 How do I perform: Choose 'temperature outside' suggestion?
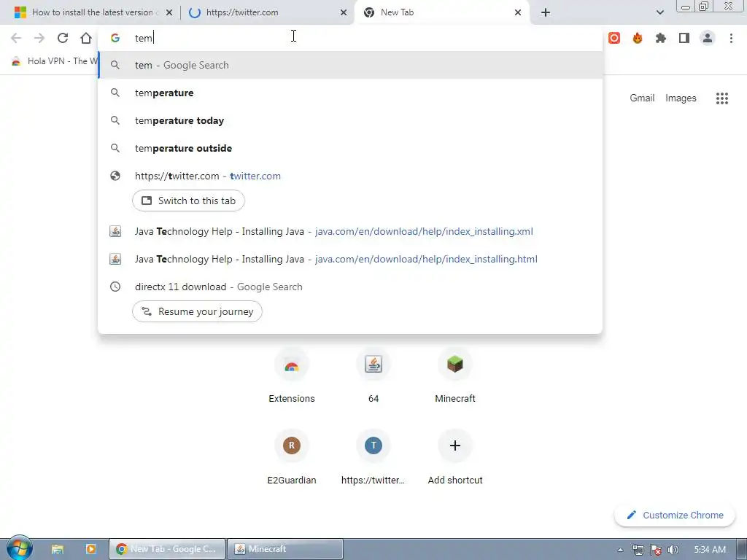(x=349, y=148)
